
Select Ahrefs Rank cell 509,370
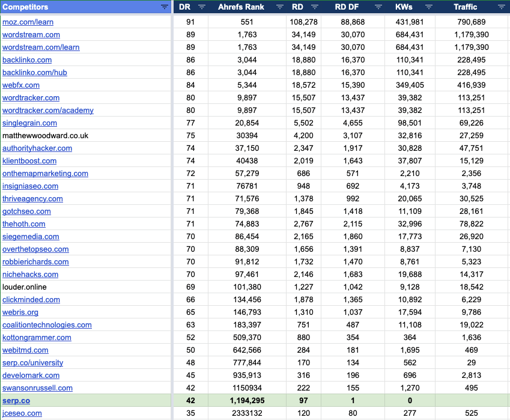(x=247, y=338)
